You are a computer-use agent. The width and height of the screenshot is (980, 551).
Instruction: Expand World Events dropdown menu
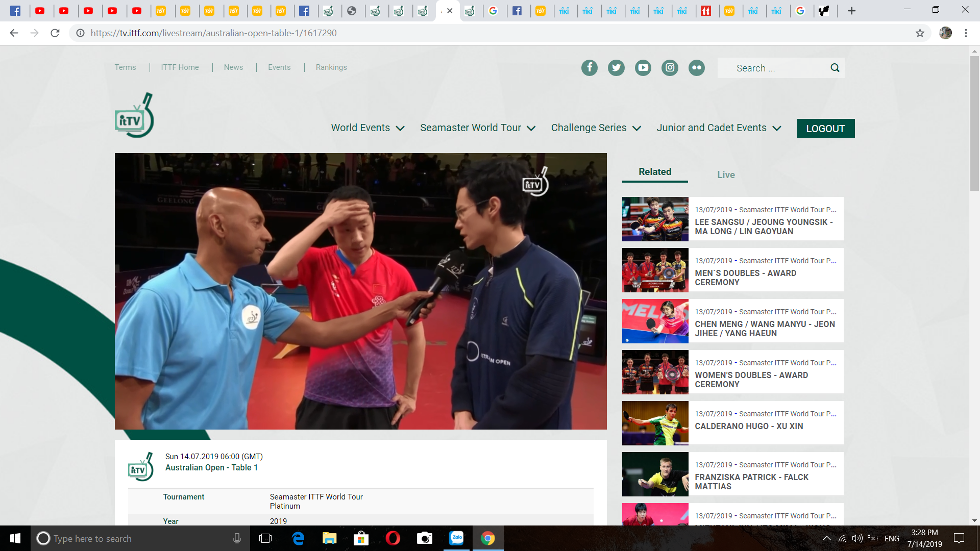(367, 128)
